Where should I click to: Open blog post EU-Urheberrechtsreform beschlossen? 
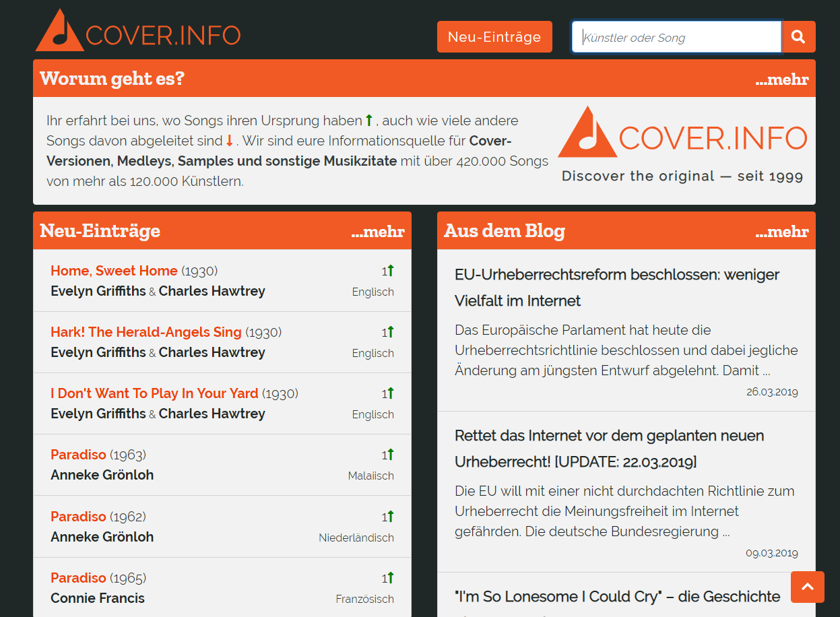click(617, 288)
